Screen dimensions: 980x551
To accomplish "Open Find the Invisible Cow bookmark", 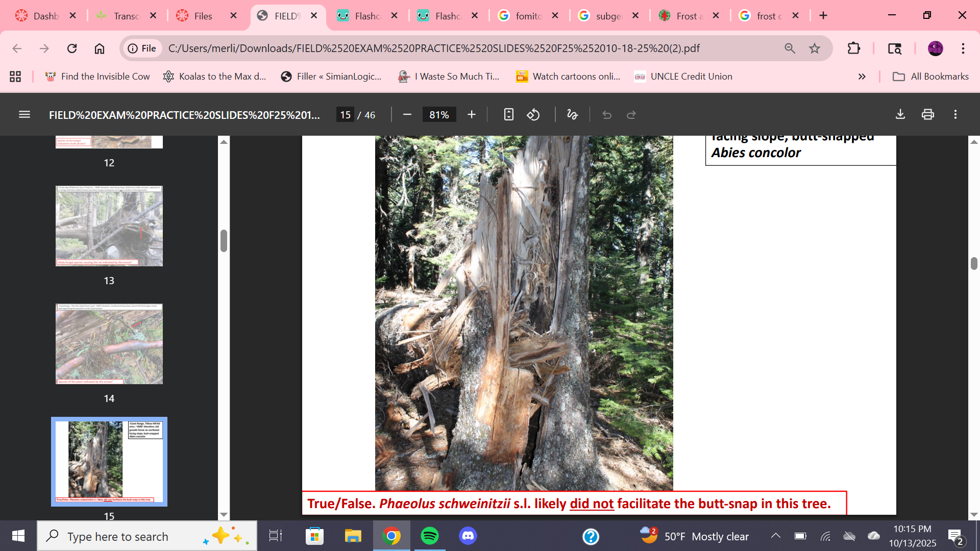I will click(x=97, y=77).
